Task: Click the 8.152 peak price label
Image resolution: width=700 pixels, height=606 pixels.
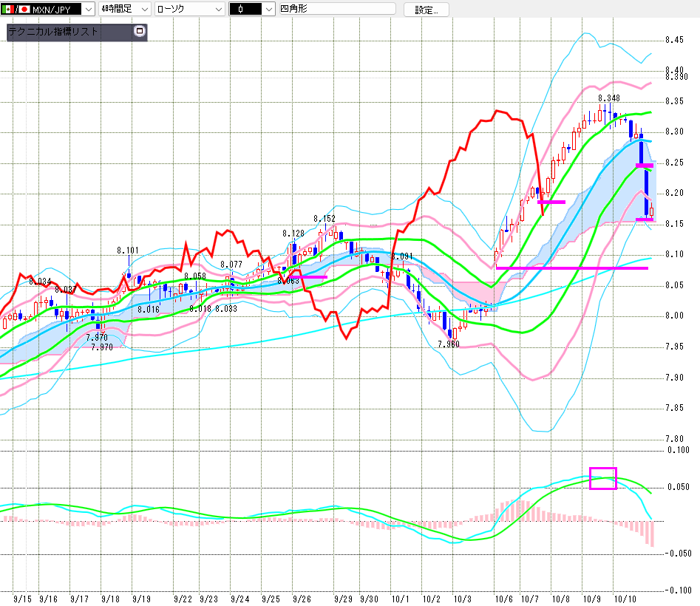Action: click(324, 219)
